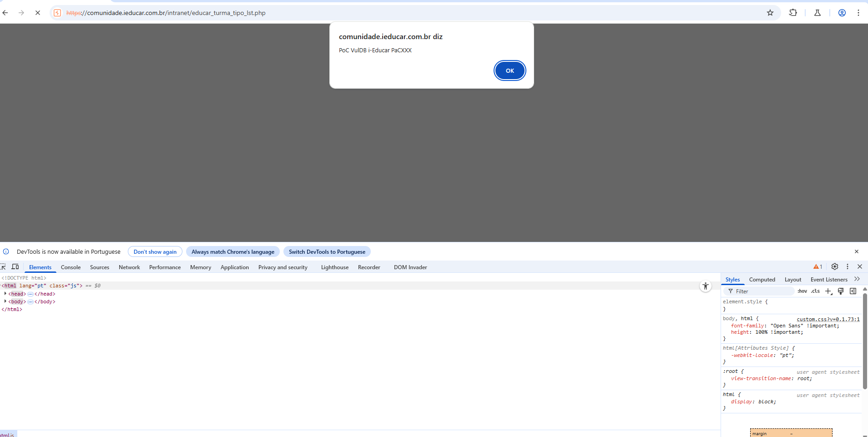Toggle the device toolbar icon
The height and width of the screenshot is (437, 868).
tap(15, 267)
